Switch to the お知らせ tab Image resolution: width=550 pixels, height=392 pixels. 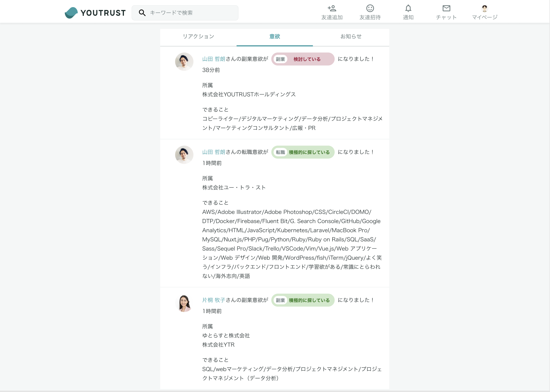click(351, 37)
